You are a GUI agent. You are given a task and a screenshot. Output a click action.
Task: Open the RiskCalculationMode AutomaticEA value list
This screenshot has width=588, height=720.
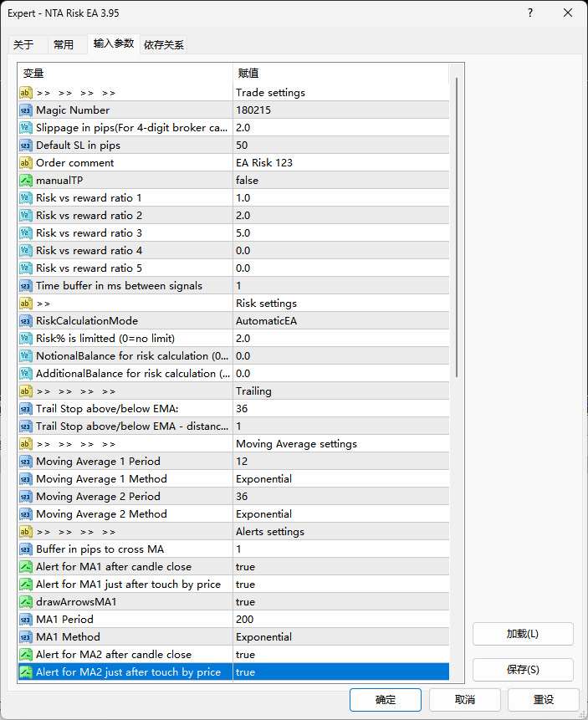click(341, 321)
